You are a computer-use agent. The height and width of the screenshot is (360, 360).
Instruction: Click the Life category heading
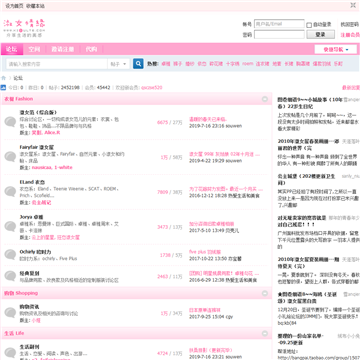(x=14, y=333)
